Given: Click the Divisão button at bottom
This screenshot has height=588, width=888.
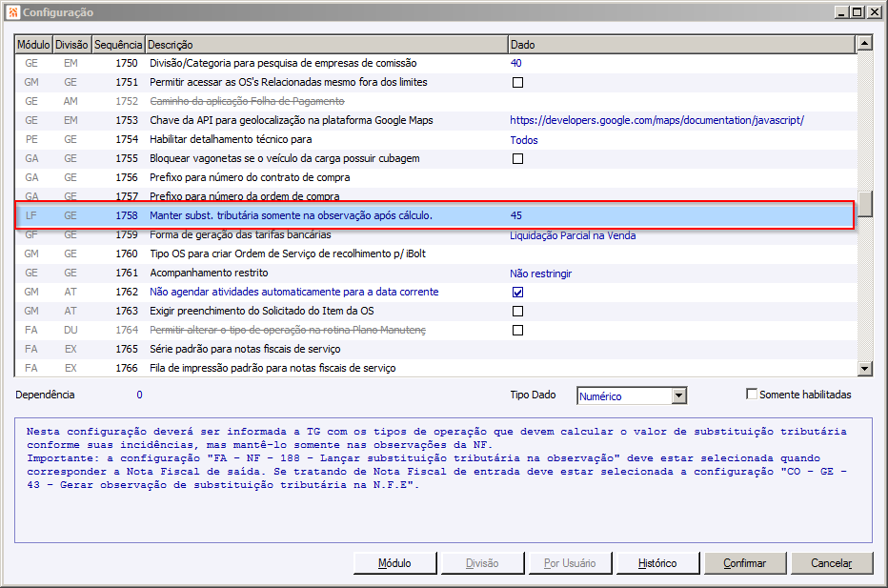Looking at the screenshot, I should click(482, 563).
